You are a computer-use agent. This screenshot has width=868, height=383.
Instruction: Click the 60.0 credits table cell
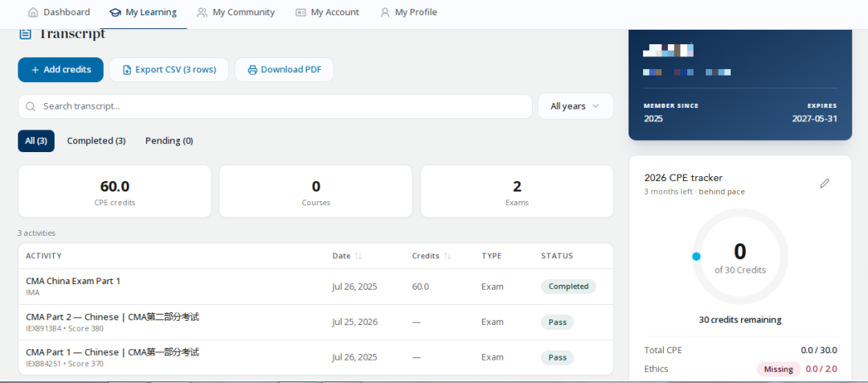[420, 286]
